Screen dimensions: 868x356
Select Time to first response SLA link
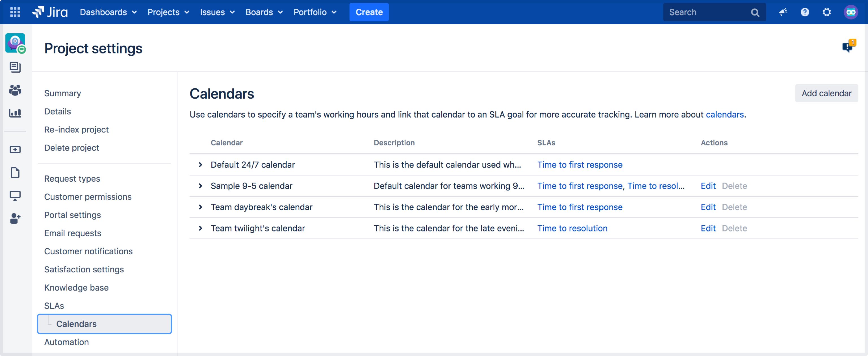[x=580, y=164]
